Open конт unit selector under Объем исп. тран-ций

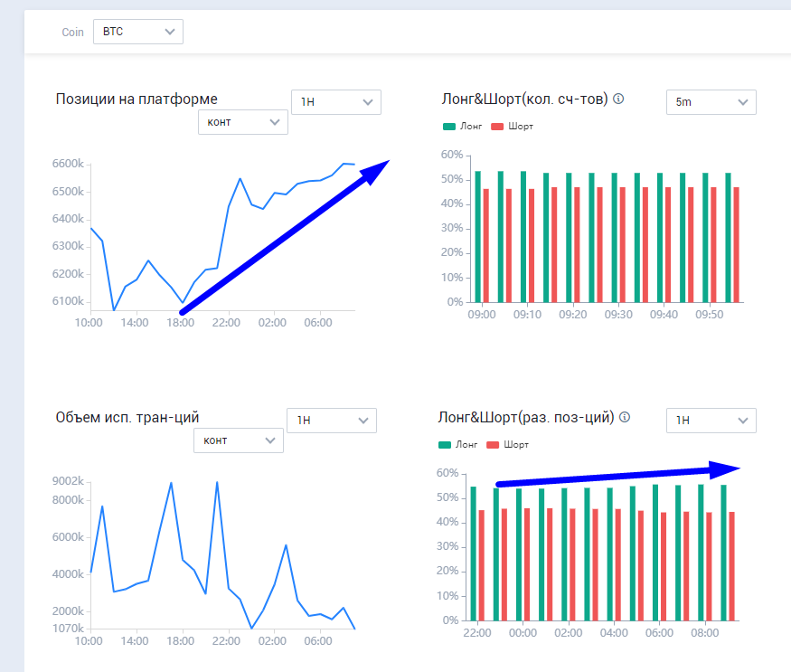click(238, 440)
